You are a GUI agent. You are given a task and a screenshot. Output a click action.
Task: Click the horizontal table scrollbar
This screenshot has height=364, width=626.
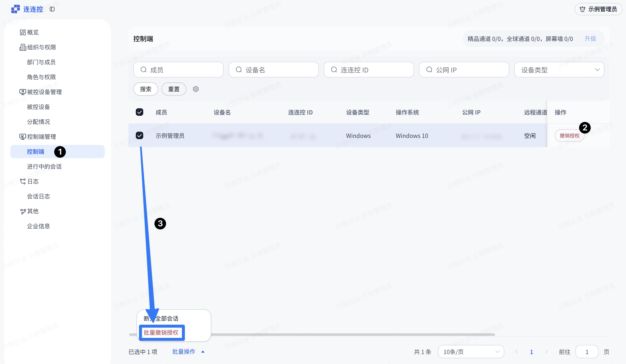312,334
